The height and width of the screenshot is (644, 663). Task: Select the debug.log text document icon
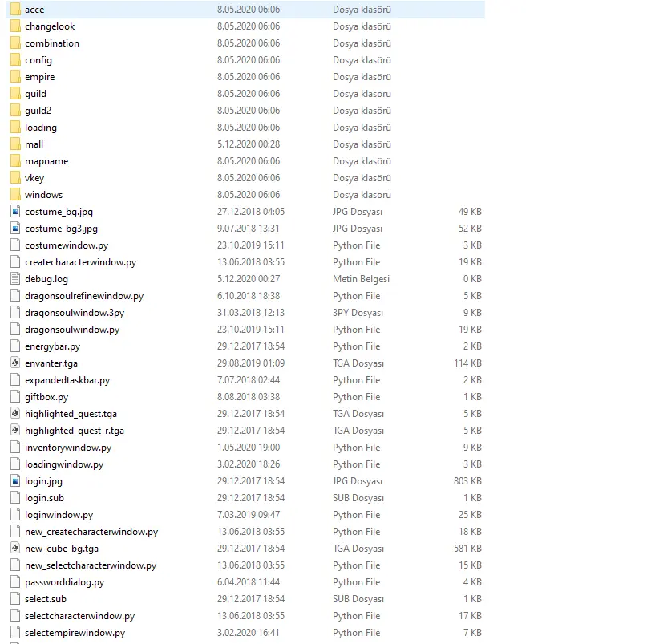point(15,279)
